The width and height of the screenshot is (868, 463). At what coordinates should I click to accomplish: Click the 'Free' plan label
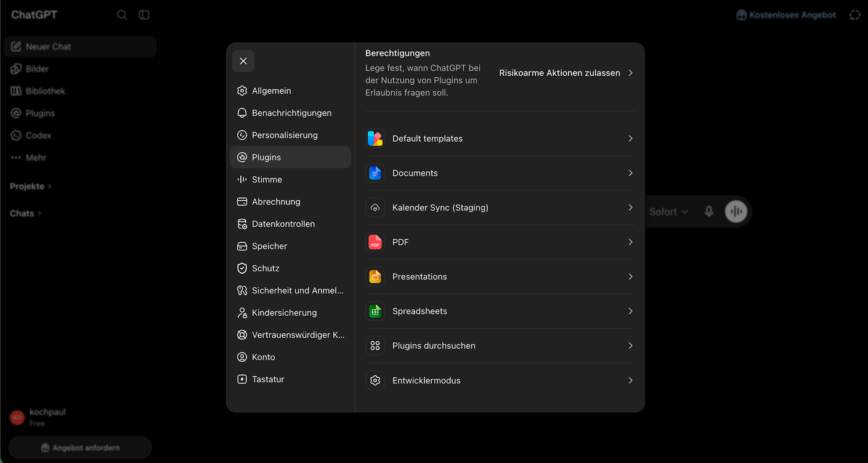tap(37, 424)
